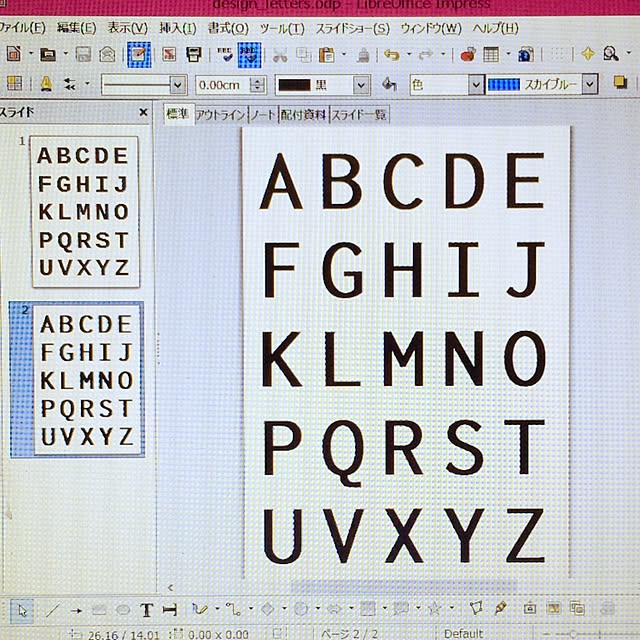This screenshot has height=640, width=640.
Task: Toggle the Gallery panel icon
Action: click(x=577, y=609)
